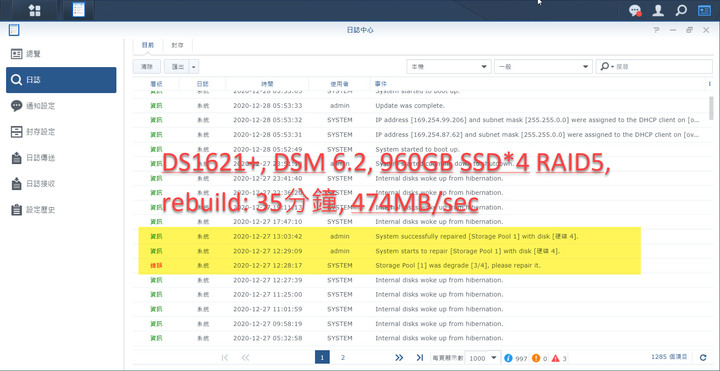Click the refresh log list icon

[703, 357]
